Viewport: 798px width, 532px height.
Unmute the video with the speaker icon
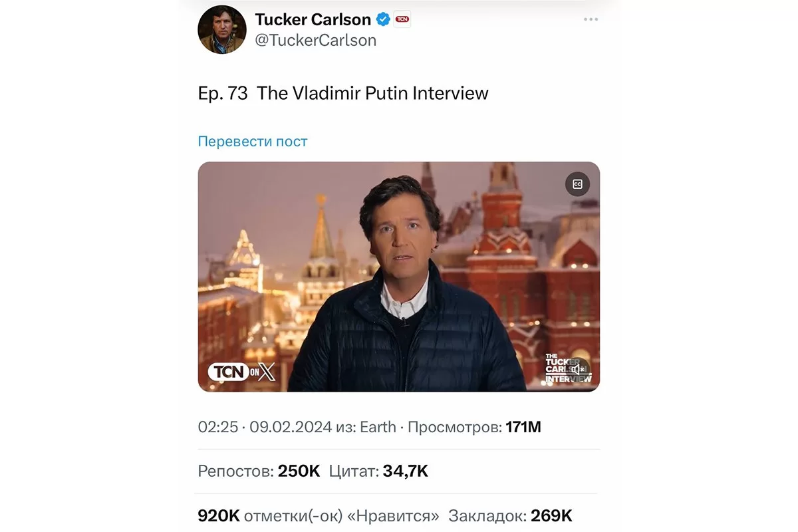[x=581, y=369]
